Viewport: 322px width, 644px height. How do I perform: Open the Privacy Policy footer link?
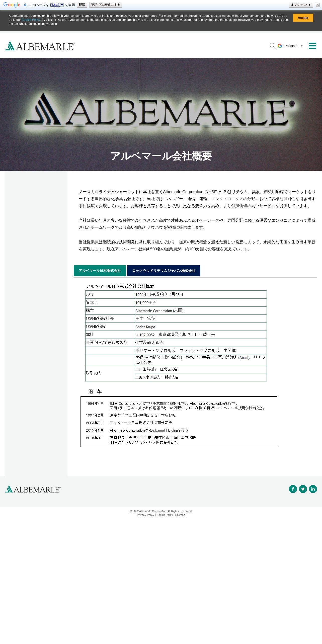[145, 515]
